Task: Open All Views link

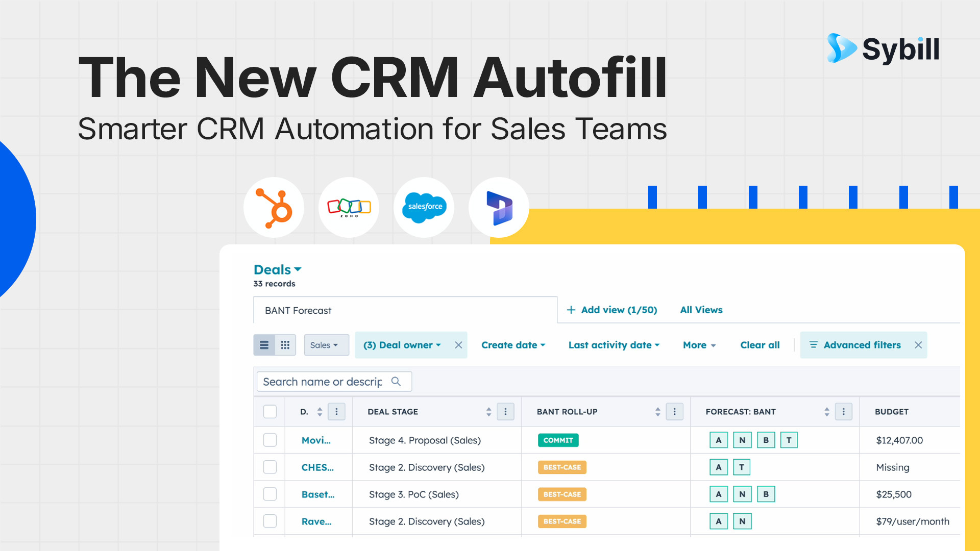Action: (701, 310)
